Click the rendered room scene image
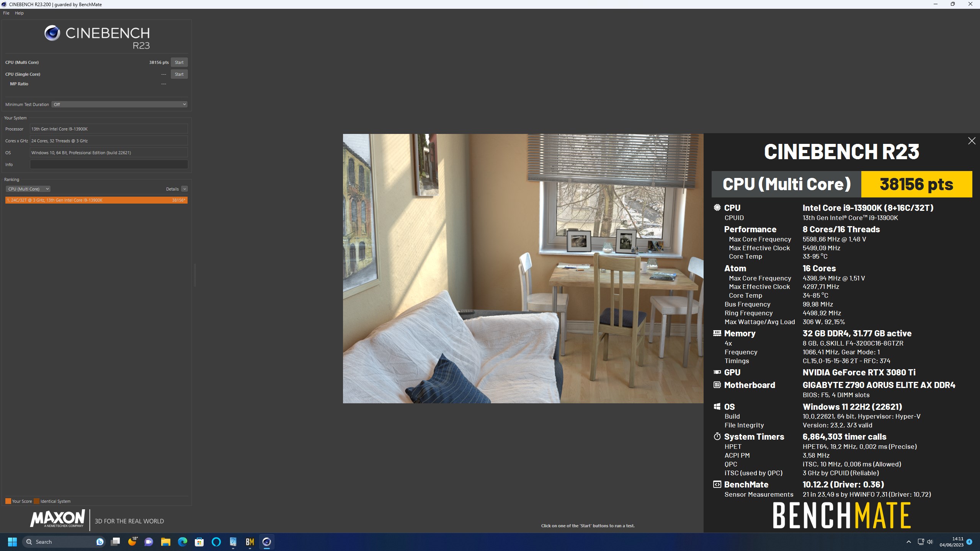 523,268
